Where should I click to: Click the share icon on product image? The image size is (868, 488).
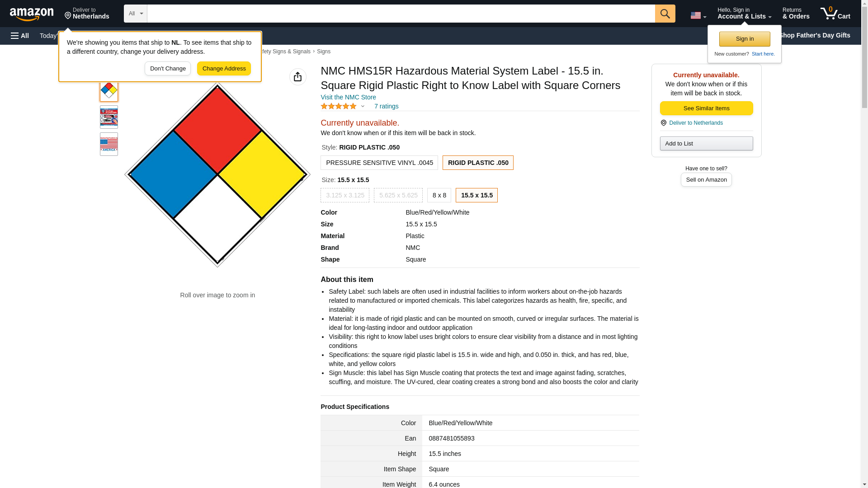[297, 77]
